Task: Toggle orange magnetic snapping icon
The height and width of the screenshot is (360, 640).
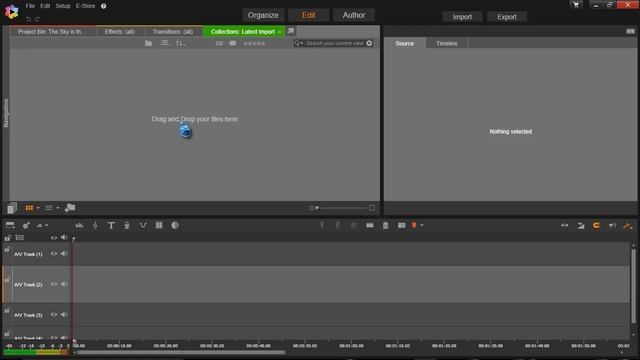Action: pyautogui.click(x=596, y=225)
